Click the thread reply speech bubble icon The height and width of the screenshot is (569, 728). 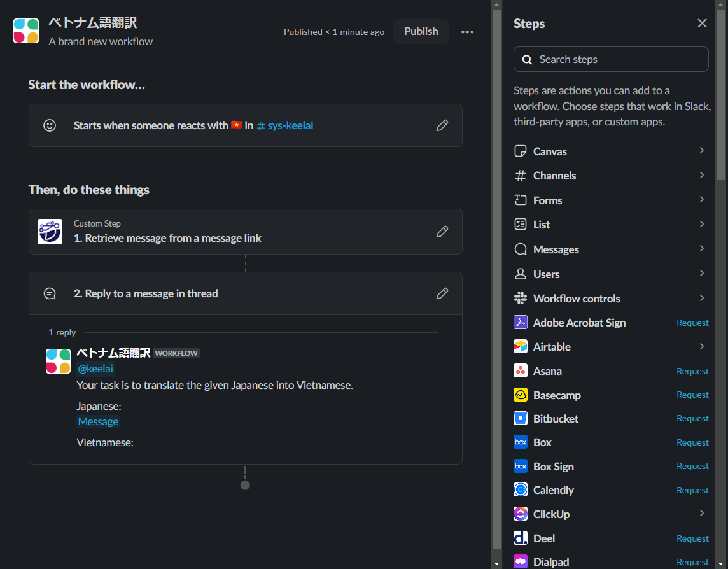point(50,293)
